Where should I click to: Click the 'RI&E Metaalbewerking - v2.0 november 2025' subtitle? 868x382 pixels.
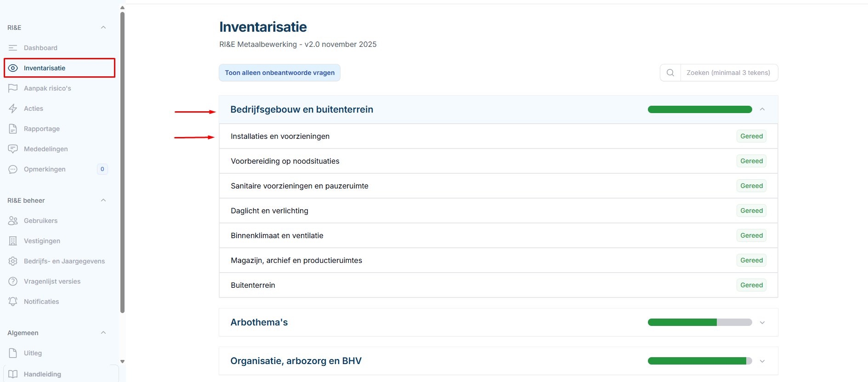298,44
